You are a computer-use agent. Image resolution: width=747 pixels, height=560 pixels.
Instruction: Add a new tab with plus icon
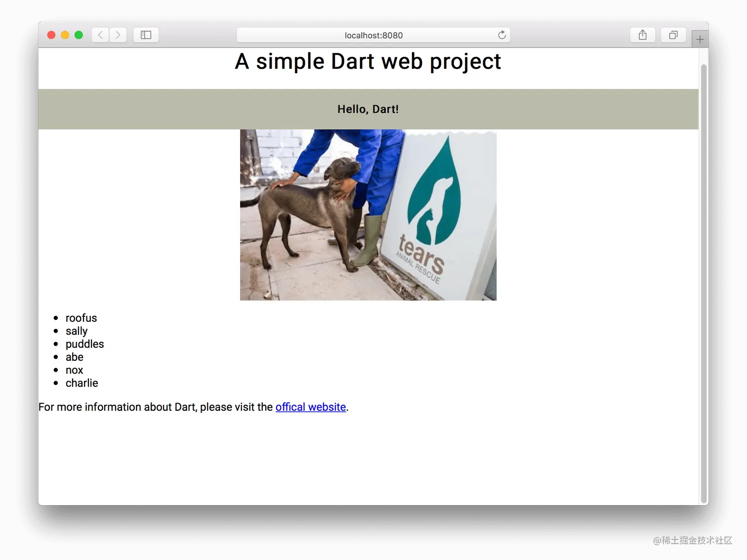pyautogui.click(x=700, y=39)
